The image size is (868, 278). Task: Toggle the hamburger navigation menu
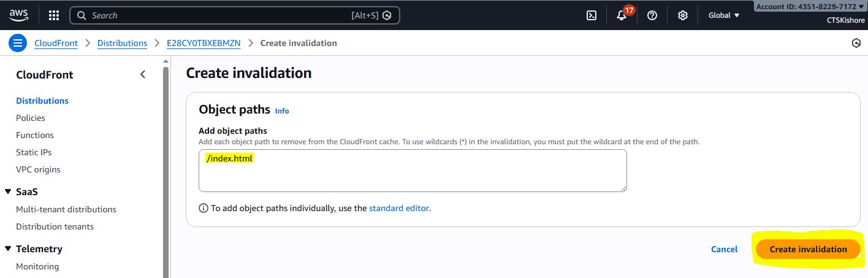(x=17, y=43)
